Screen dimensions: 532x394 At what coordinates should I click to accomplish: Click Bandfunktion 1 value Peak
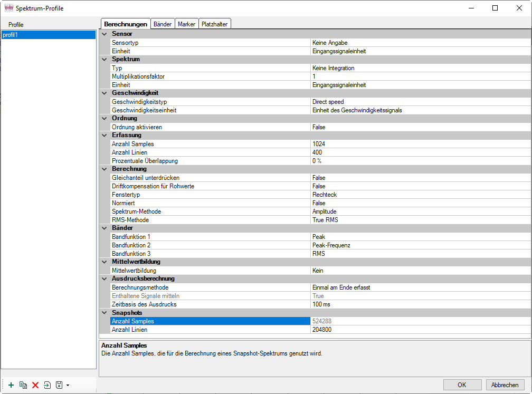pyautogui.click(x=421, y=237)
